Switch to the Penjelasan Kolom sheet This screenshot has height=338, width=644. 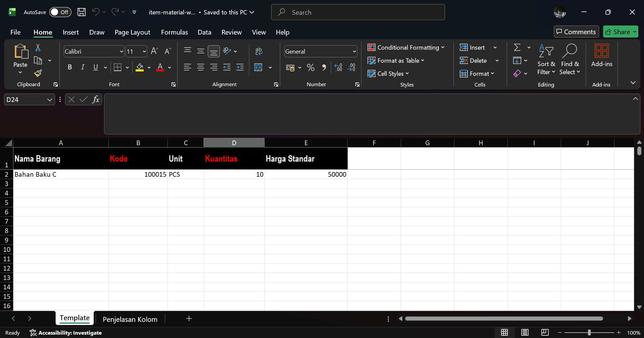tap(130, 319)
